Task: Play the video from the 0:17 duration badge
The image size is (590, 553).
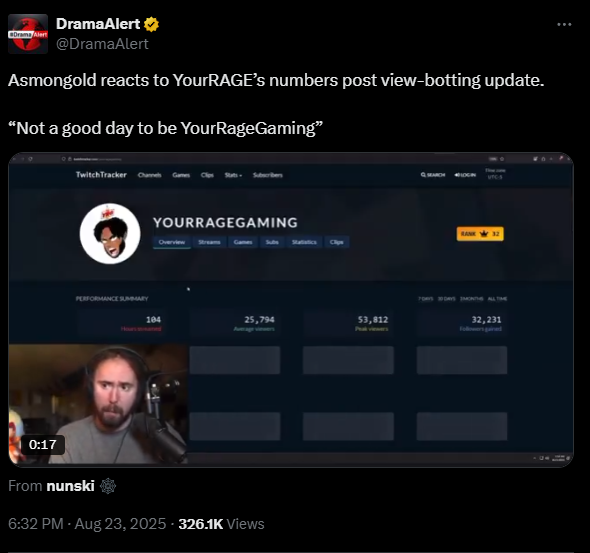Action: click(43, 445)
